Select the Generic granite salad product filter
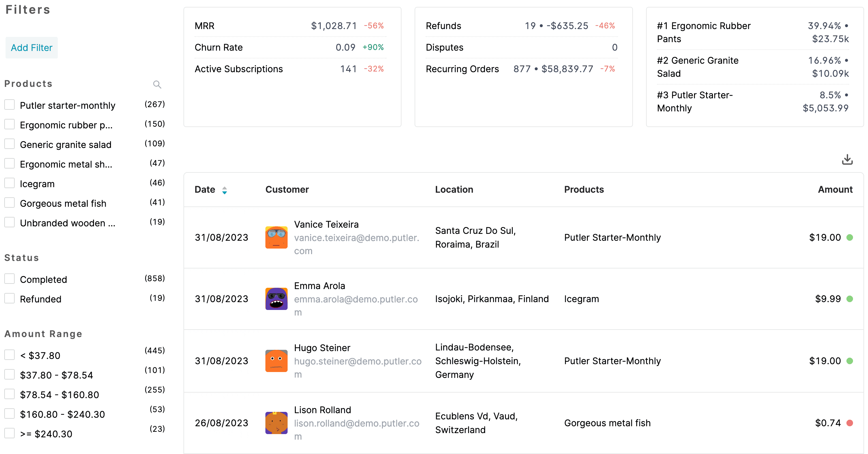Image resolution: width=868 pixels, height=454 pixels. tap(9, 144)
